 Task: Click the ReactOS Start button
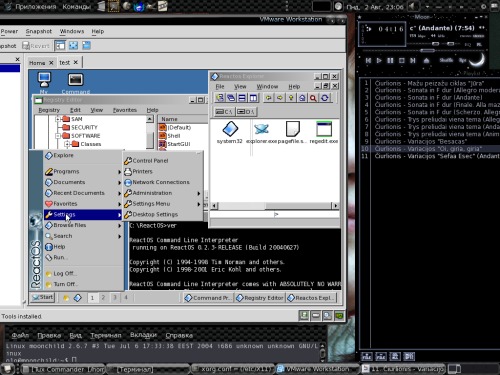point(43,297)
